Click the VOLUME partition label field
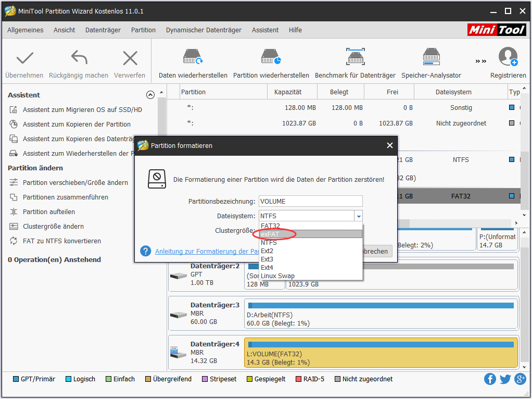This screenshot has height=399, width=532. click(x=310, y=201)
